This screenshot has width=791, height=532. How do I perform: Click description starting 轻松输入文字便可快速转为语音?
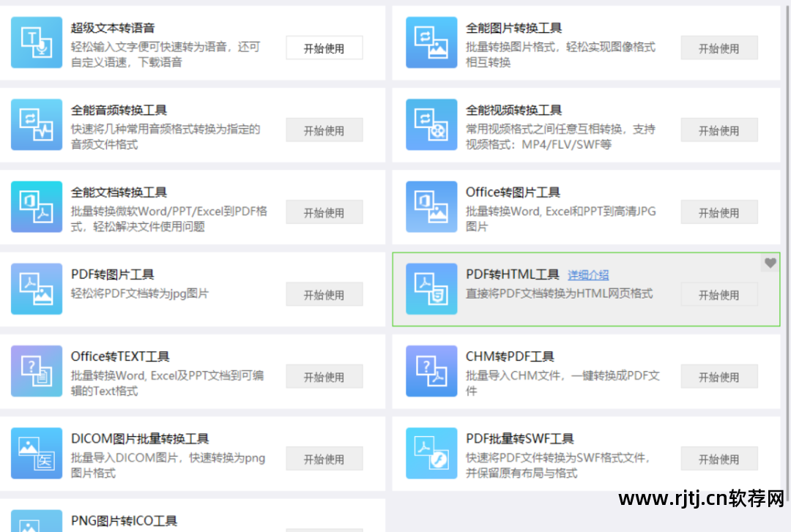click(166, 54)
